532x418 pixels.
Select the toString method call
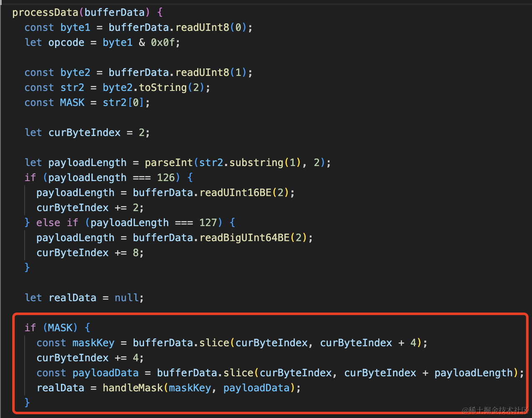(163, 88)
